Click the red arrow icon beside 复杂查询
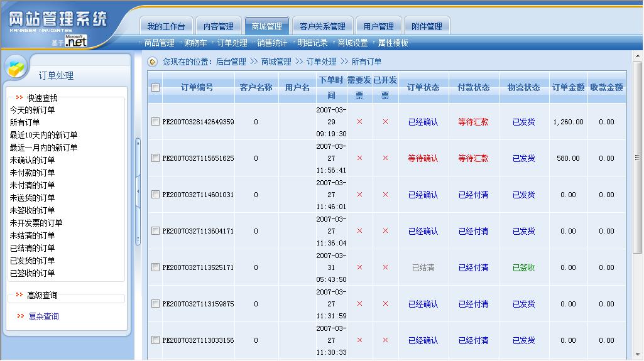Viewport: 644px width, 361px height. 21,316
